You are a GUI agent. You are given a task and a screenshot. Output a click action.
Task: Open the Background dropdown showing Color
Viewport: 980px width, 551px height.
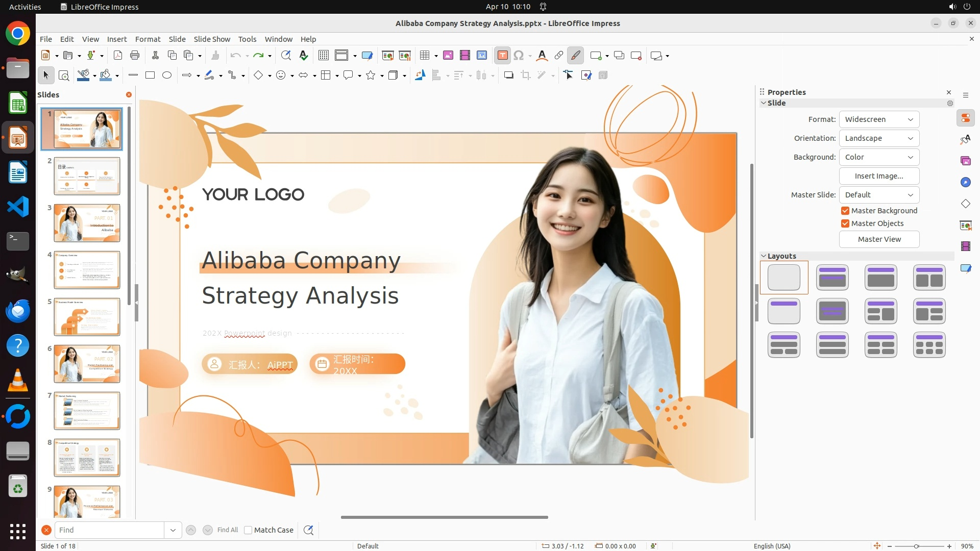pyautogui.click(x=879, y=157)
